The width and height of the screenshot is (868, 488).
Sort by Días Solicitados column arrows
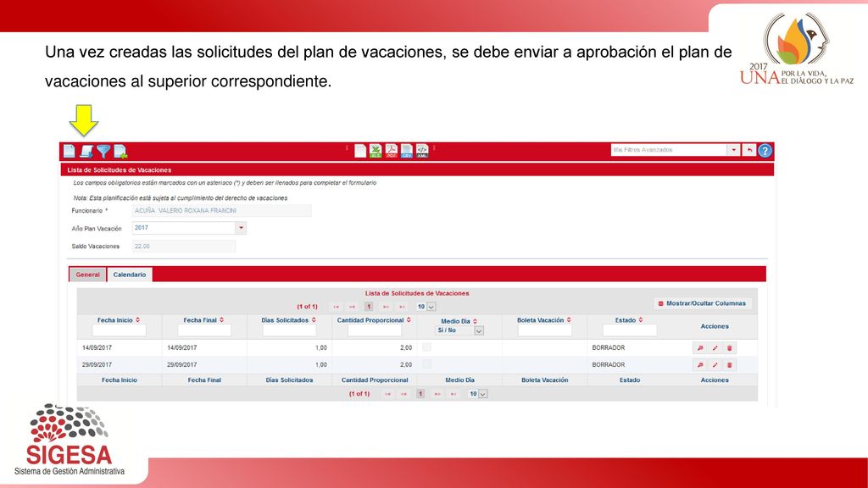314,319
